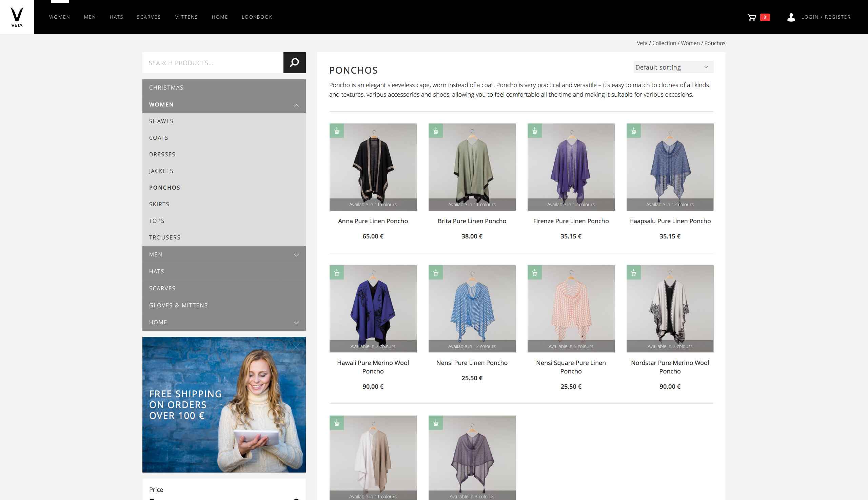
Task: Click the Veta logo
Action: pos(17,17)
